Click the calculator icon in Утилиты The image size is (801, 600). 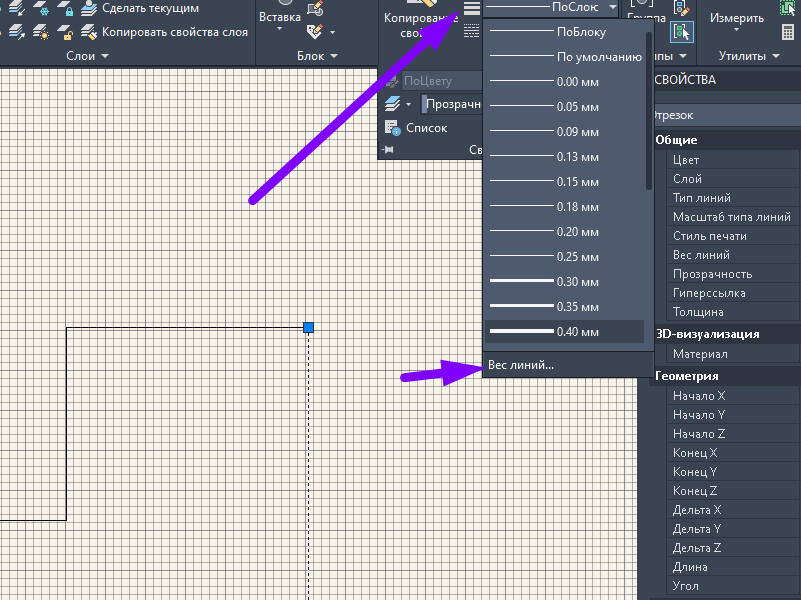click(x=788, y=32)
